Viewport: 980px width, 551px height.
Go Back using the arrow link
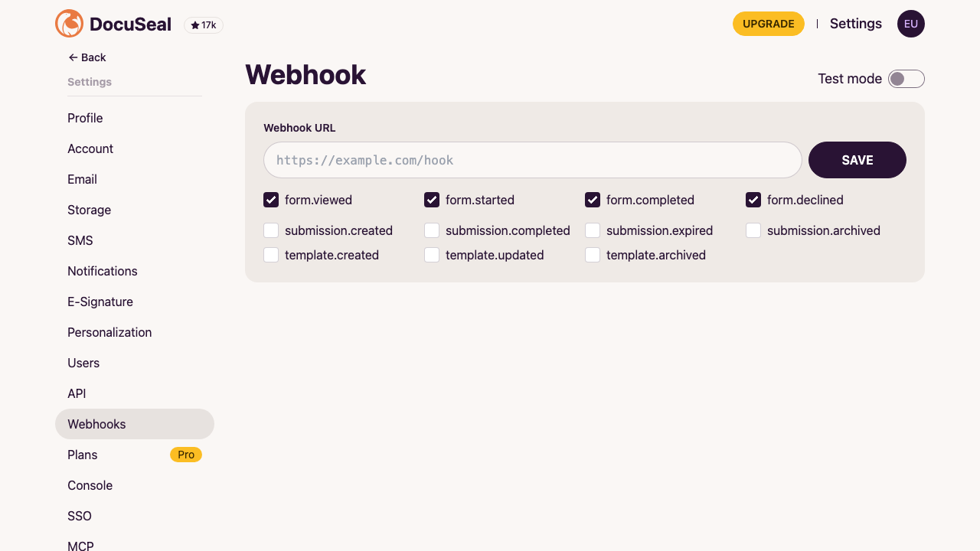pos(87,57)
